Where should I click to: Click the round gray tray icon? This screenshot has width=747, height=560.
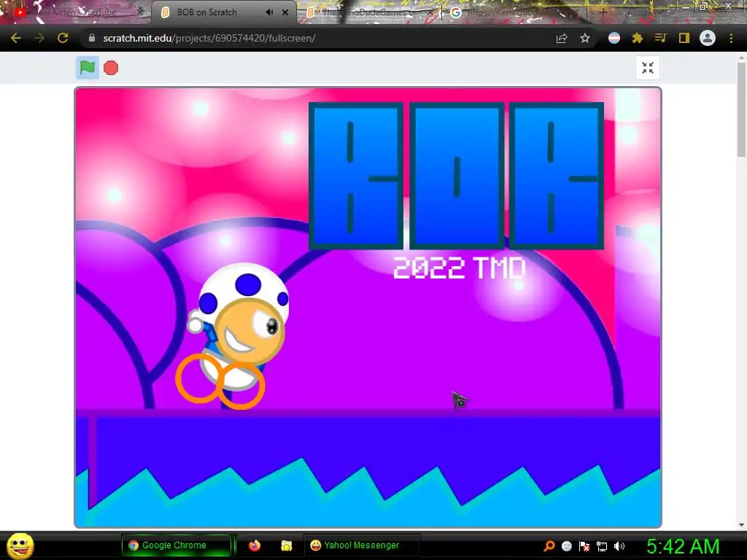[x=566, y=546]
